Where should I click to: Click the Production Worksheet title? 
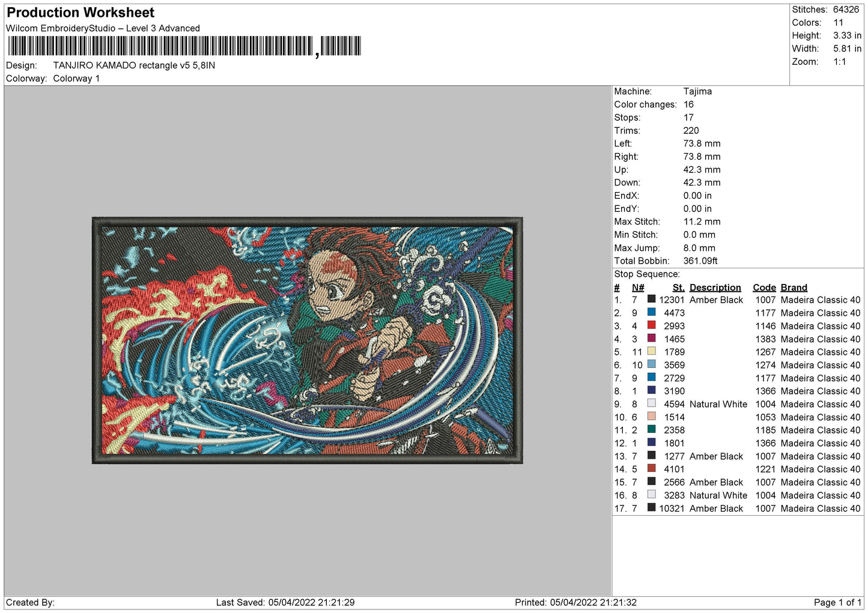coord(80,13)
